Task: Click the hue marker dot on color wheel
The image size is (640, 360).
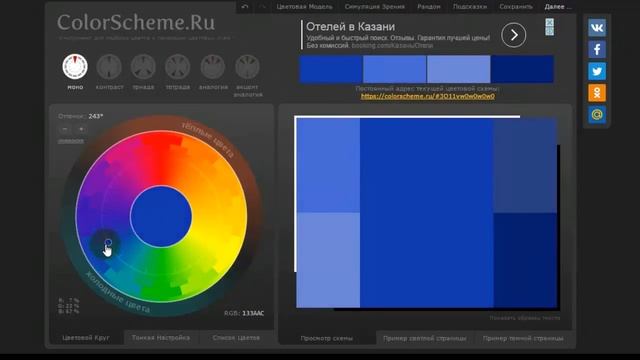Action: coord(108,242)
